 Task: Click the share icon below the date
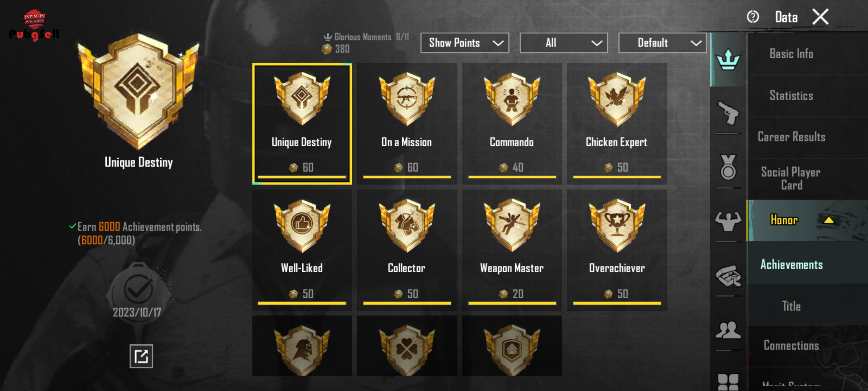click(x=141, y=356)
